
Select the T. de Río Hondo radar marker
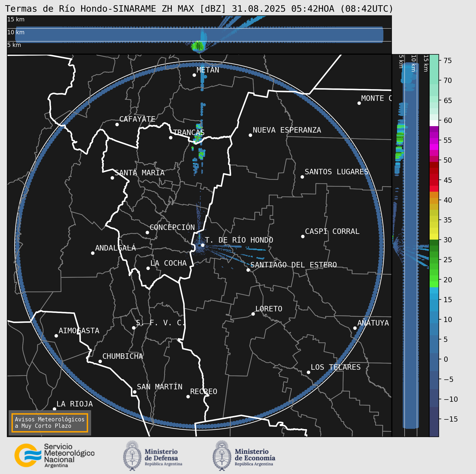coord(203,245)
